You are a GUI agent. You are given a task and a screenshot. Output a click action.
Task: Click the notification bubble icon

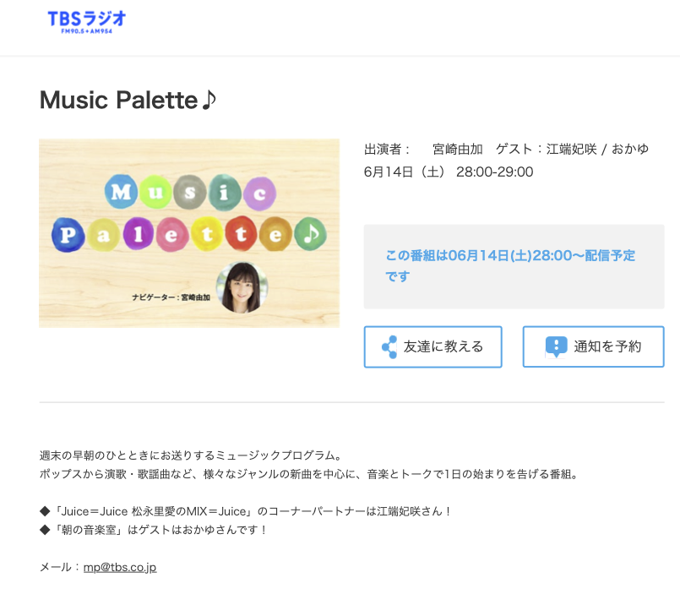click(556, 347)
